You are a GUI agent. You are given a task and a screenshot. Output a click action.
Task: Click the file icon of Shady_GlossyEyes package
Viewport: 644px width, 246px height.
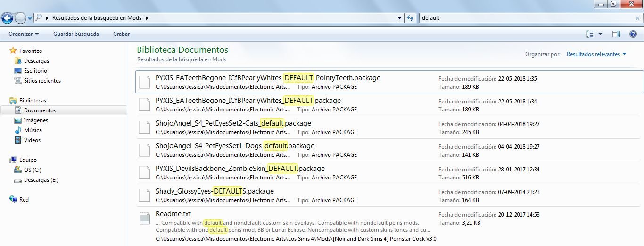144,195
